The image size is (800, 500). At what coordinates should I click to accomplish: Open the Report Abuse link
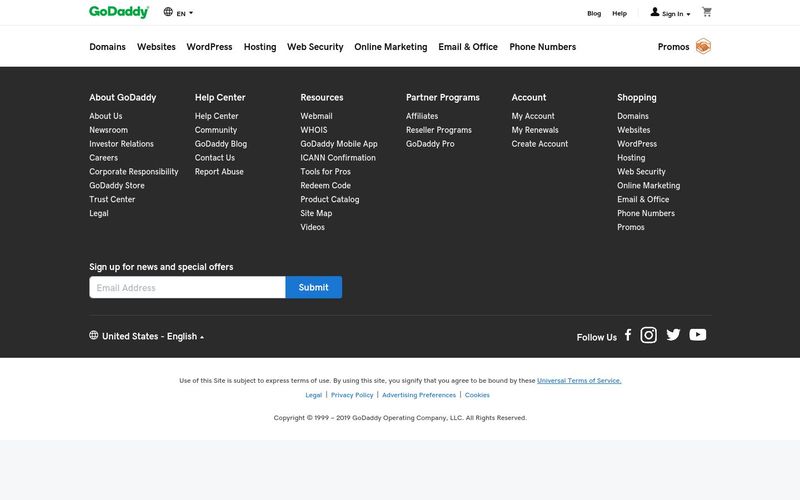(x=219, y=171)
